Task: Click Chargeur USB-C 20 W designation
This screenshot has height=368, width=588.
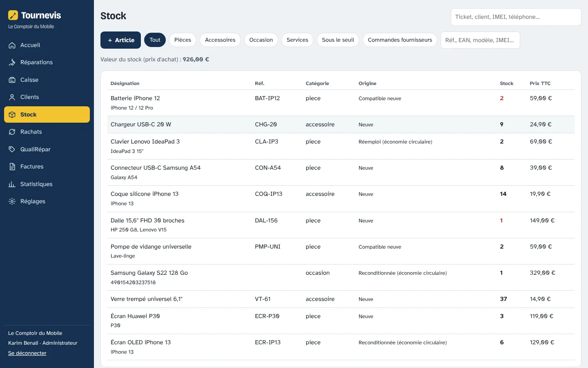Action: pos(141,125)
